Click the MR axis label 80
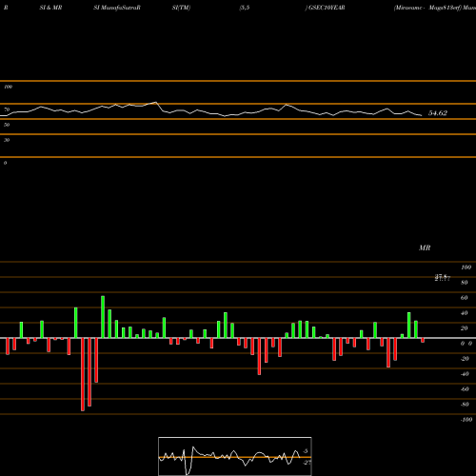 click(465, 283)
